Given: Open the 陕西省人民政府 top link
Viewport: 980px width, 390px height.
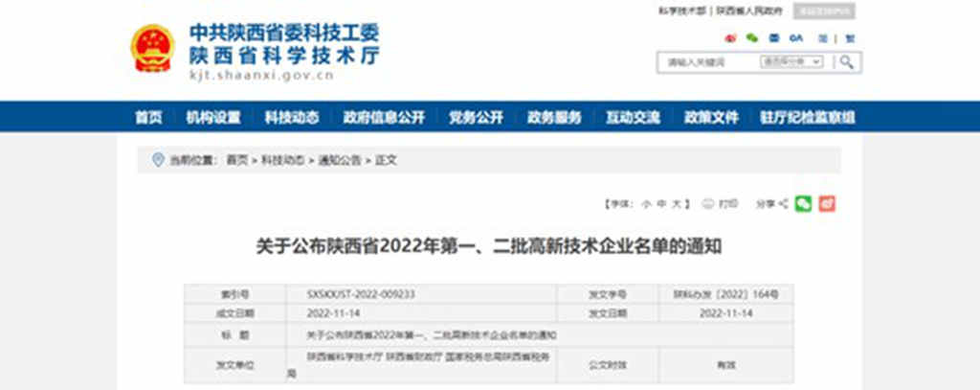Looking at the screenshot, I should tap(748, 11).
